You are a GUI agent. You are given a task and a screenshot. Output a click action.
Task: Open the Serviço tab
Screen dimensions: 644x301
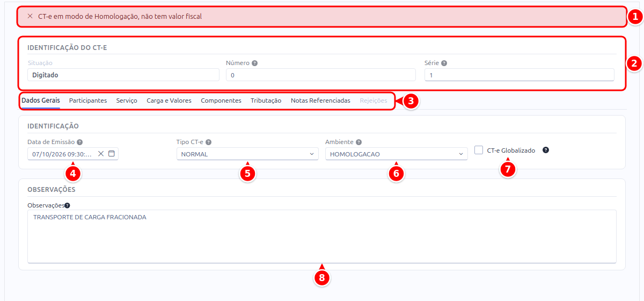click(x=127, y=101)
